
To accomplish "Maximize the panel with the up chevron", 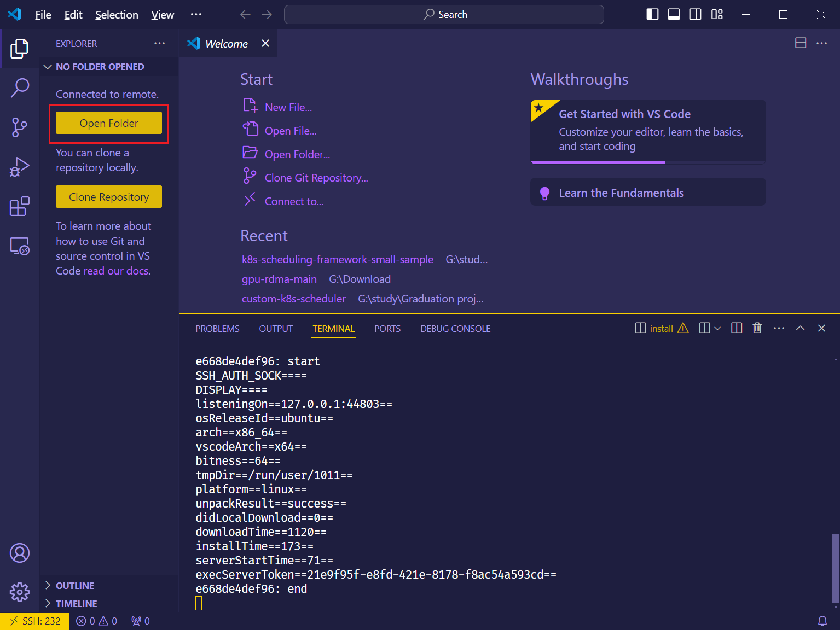I will [800, 328].
